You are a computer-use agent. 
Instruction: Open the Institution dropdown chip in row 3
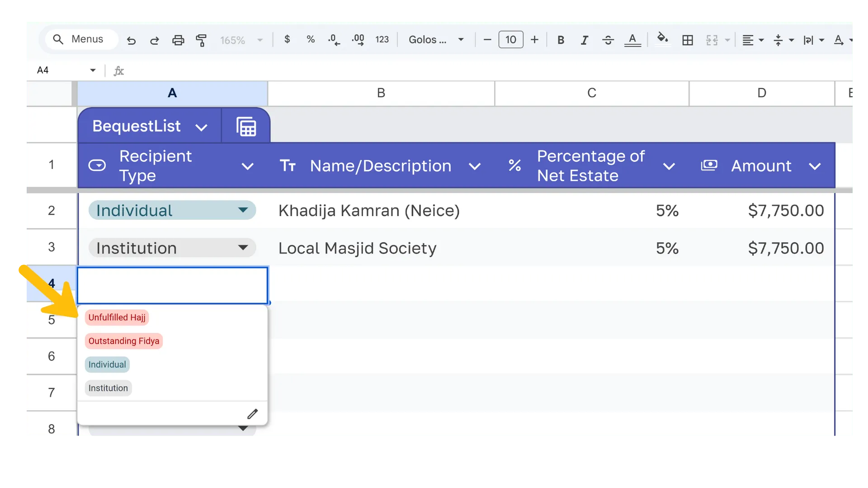(x=172, y=248)
